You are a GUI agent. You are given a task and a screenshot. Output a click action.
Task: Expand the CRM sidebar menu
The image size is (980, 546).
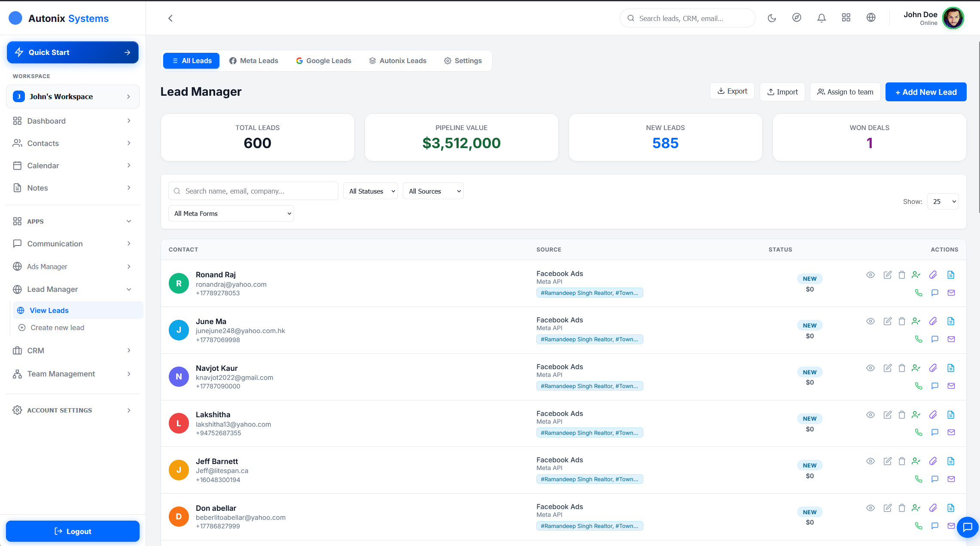point(73,351)
